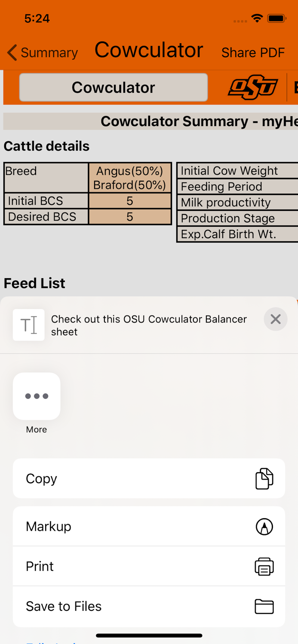
Task: Tap the home indicator bar
Action: pyautogui.click(x=149, y=635)
